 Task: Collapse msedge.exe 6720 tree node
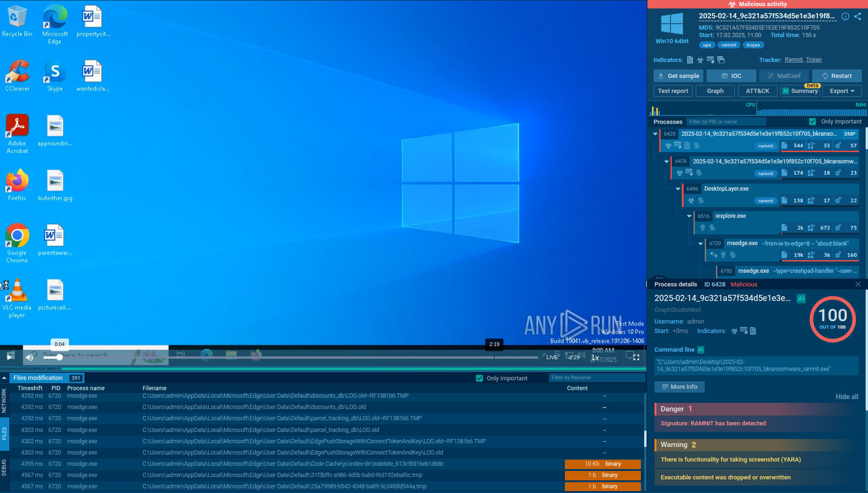coord(700,244)
